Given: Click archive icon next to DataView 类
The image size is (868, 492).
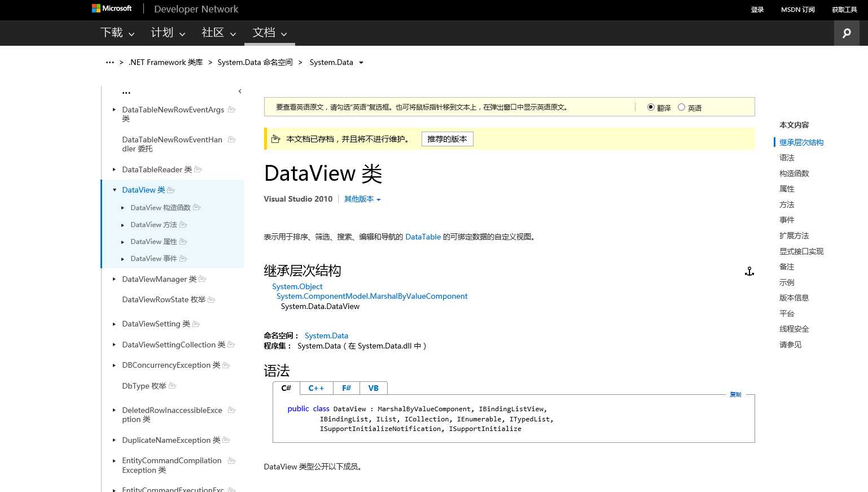Looking at the screenshot, I should [x=171, y=190].
